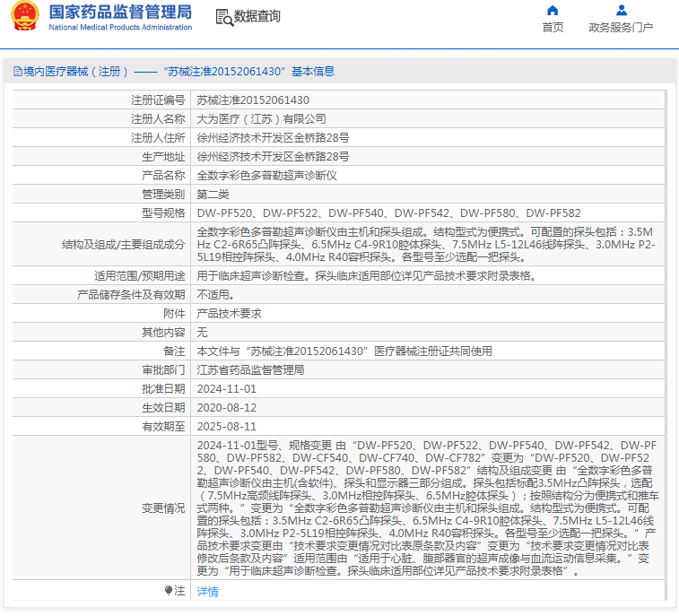Screen dimensions: 679x616
Task: Click the date 2020-08-12
Action: 226,408
